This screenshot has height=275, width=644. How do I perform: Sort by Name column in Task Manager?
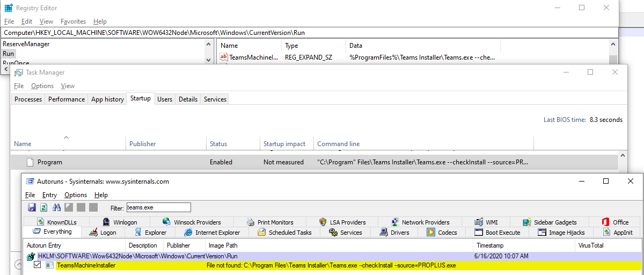(x=69, y=143)
